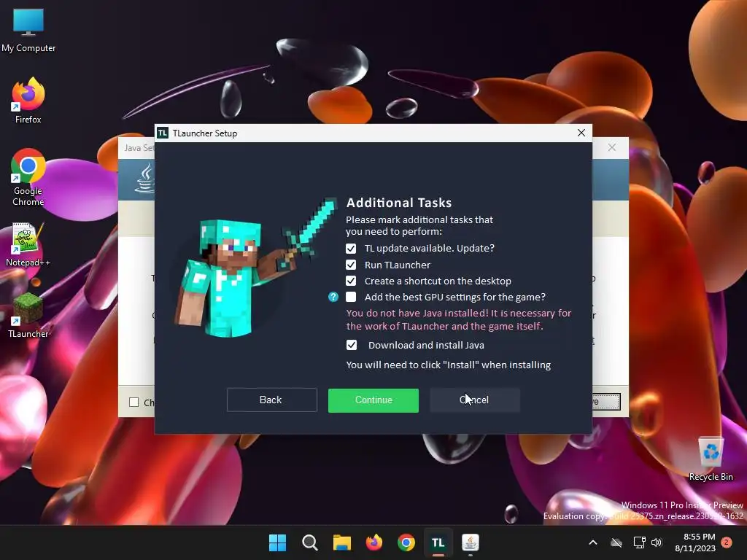Open the clock and date flyout
This screenshot has width=747, height=560.
(x=695, y=542)
